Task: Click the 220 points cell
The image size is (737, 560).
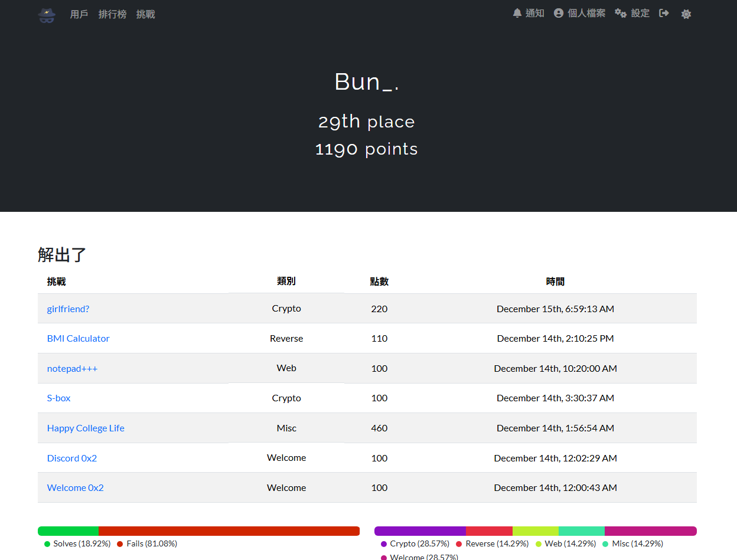Action: click(x=379, y=309)
